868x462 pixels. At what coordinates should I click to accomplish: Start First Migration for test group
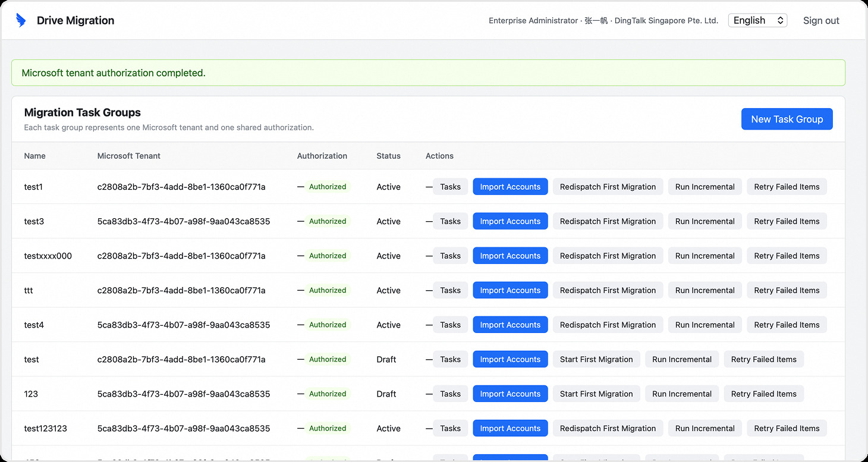[596, 359]
